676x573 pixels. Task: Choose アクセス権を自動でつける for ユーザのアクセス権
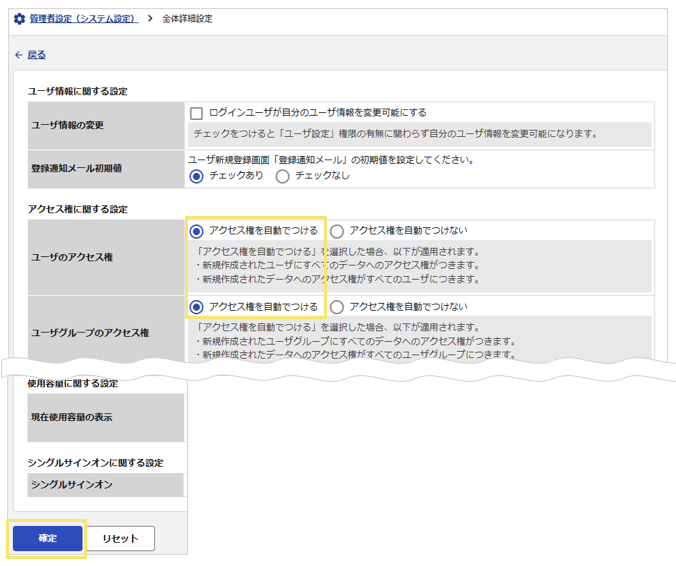pyautogui.click(x=197, y=232)
